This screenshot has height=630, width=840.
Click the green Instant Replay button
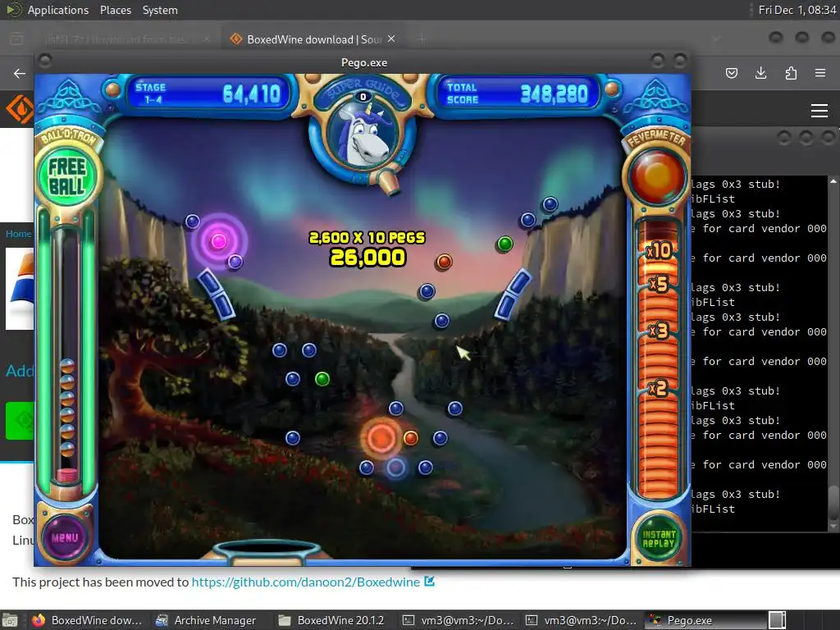tap(659, 538)
